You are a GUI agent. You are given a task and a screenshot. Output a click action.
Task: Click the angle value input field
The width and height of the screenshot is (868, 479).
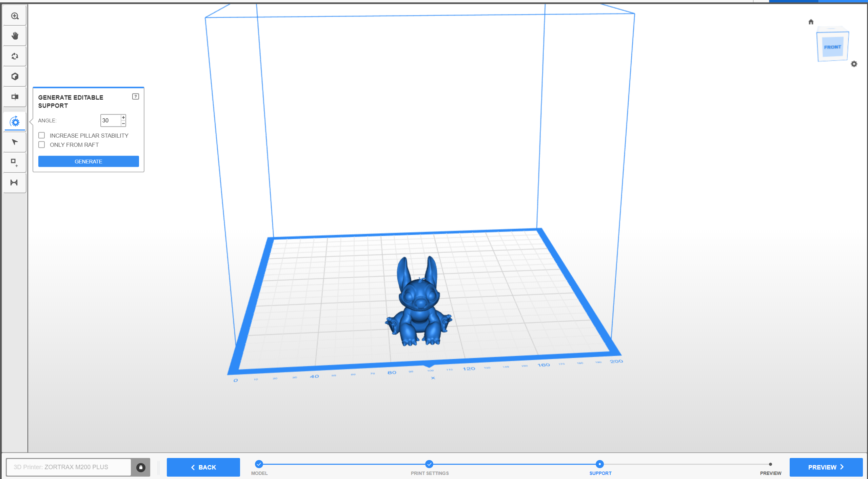111,120
